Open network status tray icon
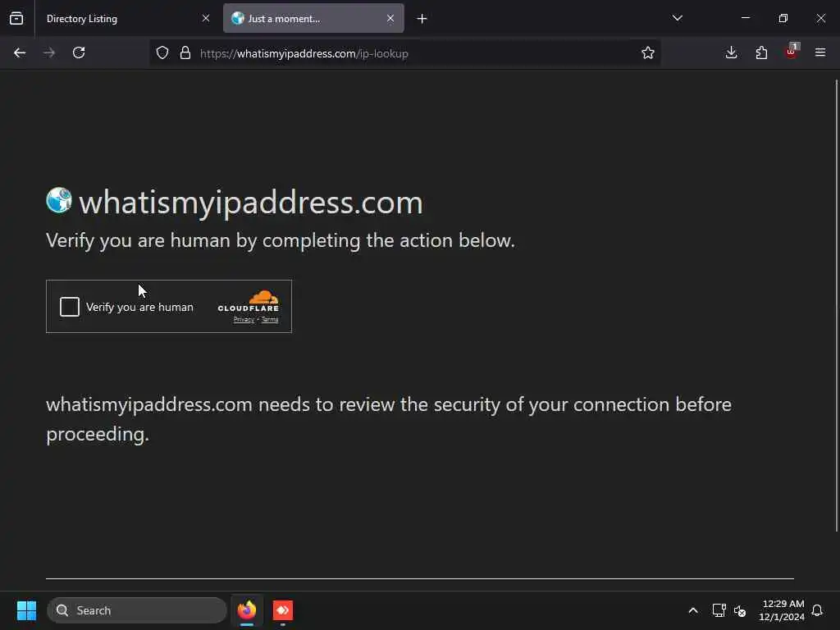This screenshot has height=630, width=840. click(719, 610)
